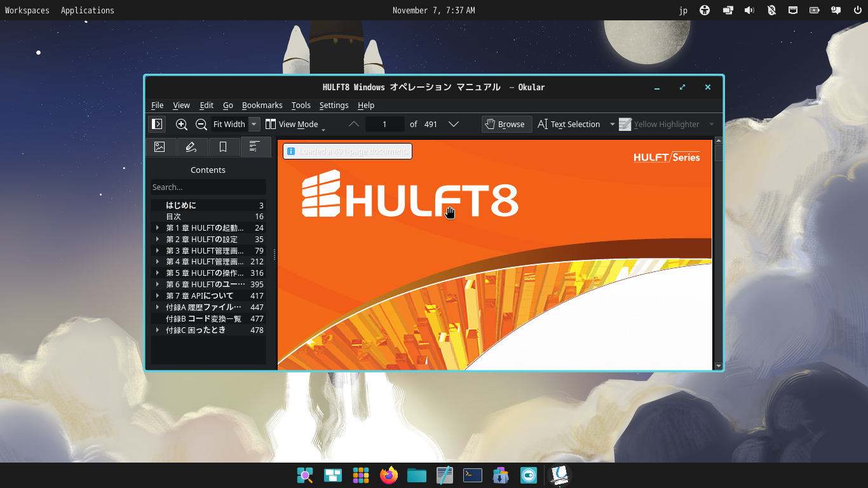Open the wired network tray icon
868x488 pixels.
pos(793,10)
